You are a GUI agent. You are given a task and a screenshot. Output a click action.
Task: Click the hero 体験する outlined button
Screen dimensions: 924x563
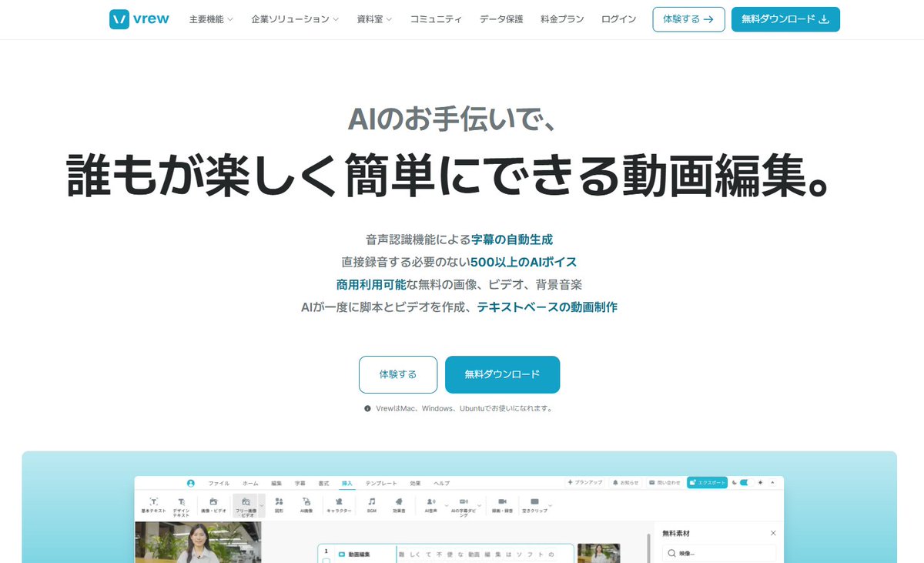(x=398, y=374)
